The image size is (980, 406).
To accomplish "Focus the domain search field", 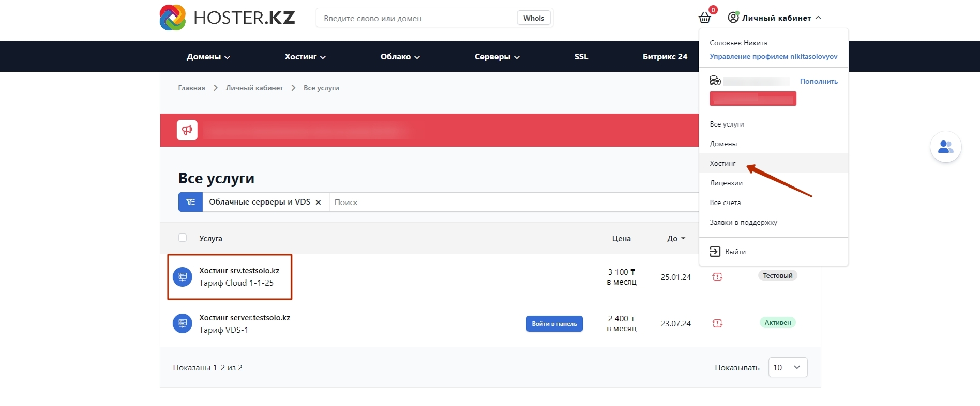I will click(416, 18).
